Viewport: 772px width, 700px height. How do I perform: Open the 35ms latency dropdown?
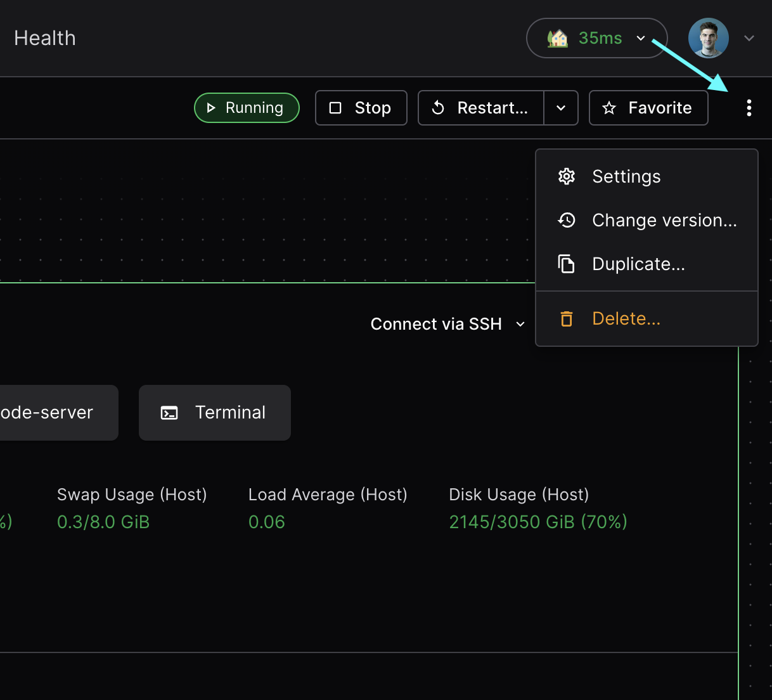pos(596,38)
